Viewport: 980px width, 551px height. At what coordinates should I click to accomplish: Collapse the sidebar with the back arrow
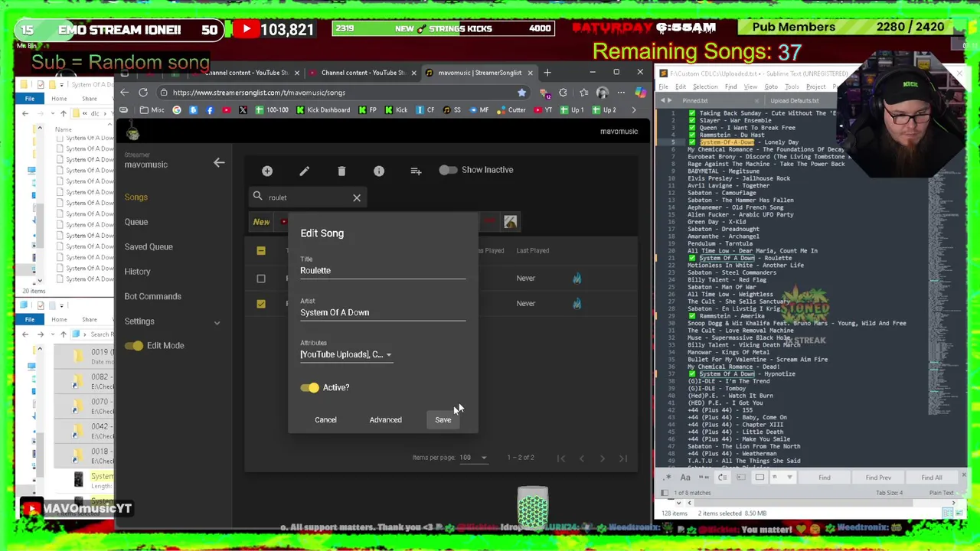click(219, 162)
